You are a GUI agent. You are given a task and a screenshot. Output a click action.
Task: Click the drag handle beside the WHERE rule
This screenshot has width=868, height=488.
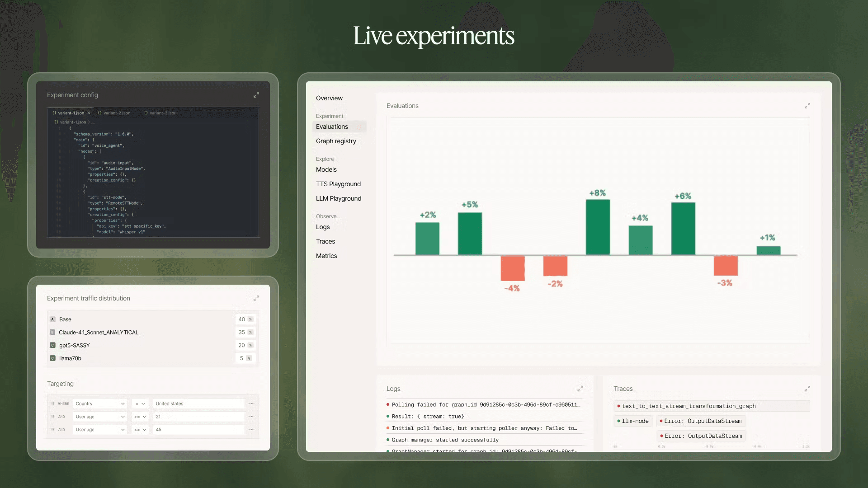(x=53, y=404)
